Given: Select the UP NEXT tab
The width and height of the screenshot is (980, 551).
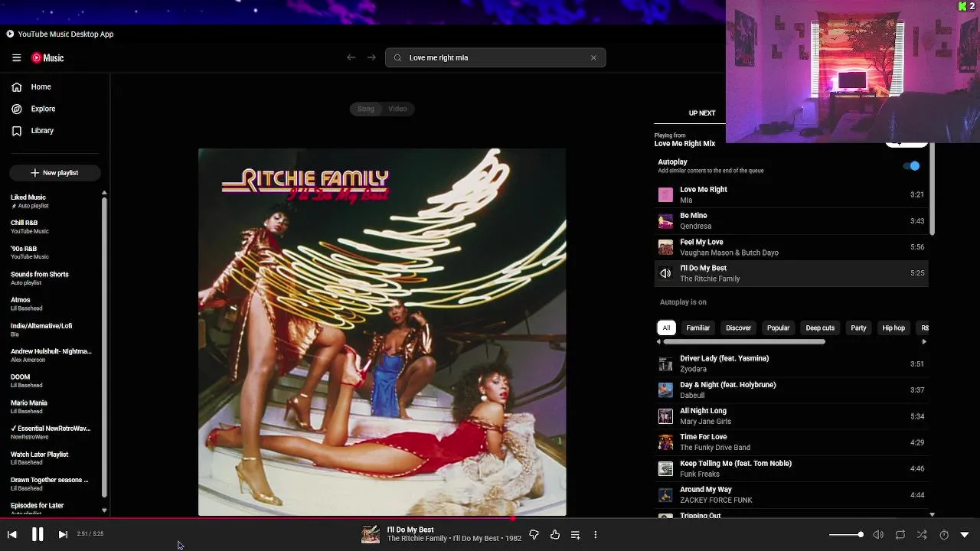Looking at the screenshot, I should pos(702,113).
